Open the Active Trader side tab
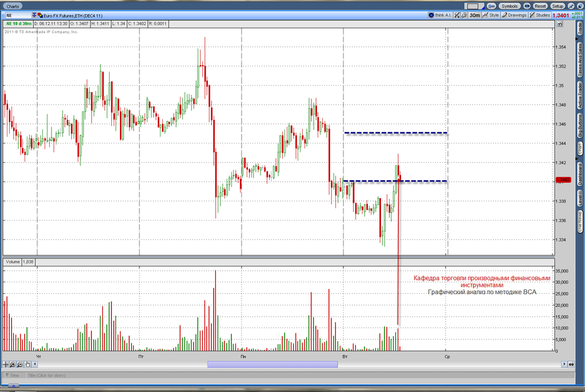The height and width of the screenshot is (392, 585). [580, 95]
